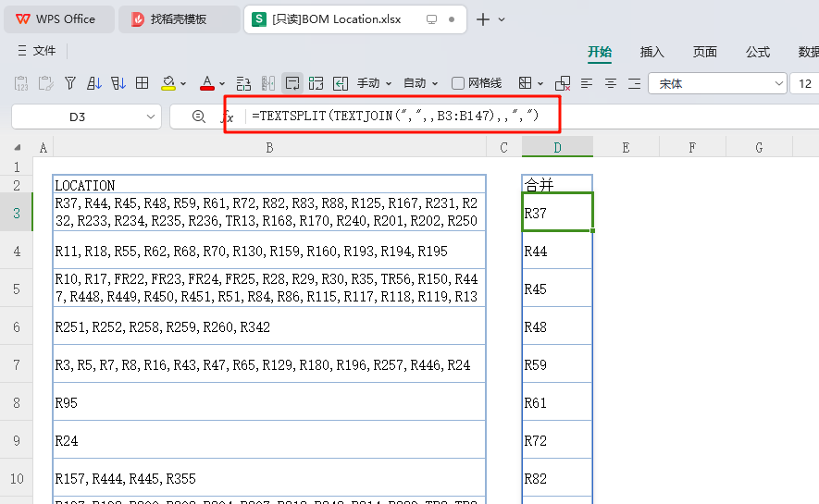
Task: Click the paste format brush clipboard icon
Action: click(46, 83)
